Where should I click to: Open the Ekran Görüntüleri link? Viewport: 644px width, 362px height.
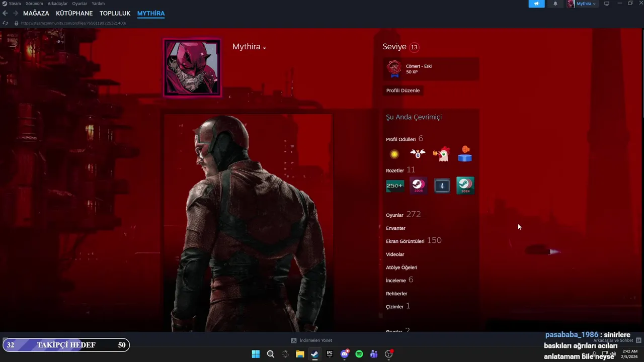pyautogui.click(x=414, y=241)
